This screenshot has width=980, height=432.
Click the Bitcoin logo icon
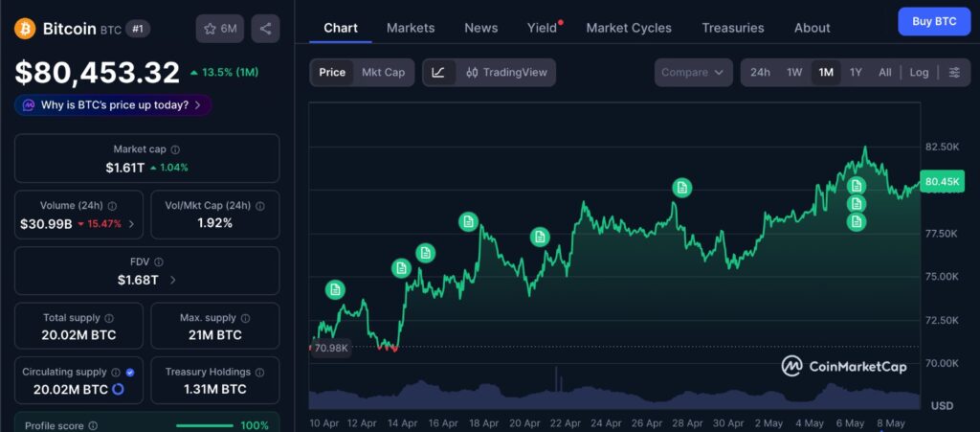coord(25,28)
